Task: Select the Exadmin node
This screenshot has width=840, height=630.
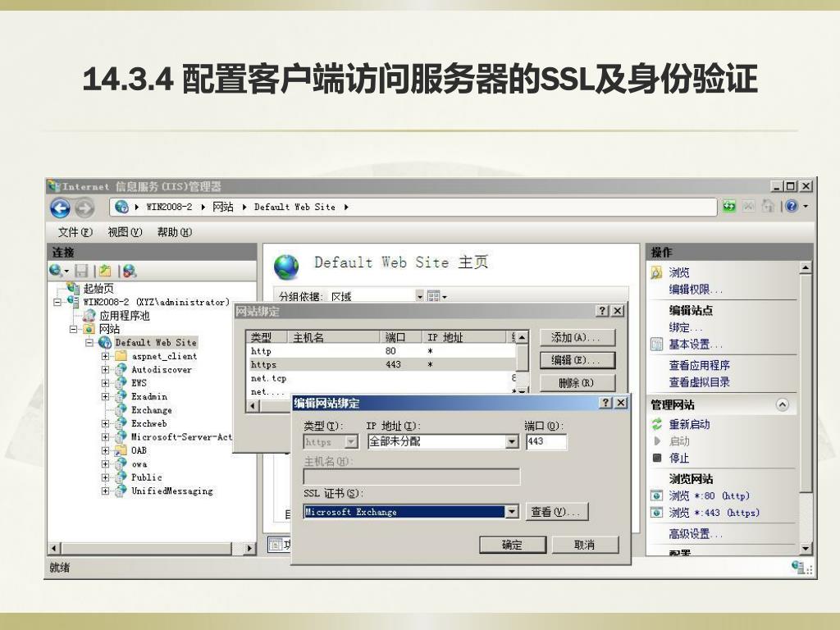Action: point(149,396)
